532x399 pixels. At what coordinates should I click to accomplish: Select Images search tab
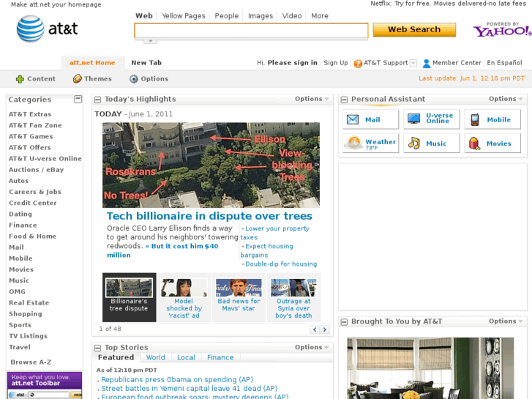[261, 16]
